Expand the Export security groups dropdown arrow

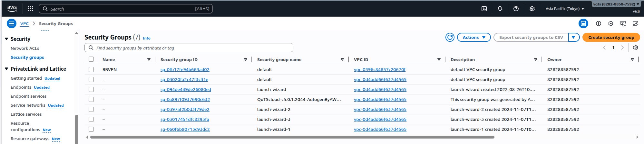tap(573, 37)
